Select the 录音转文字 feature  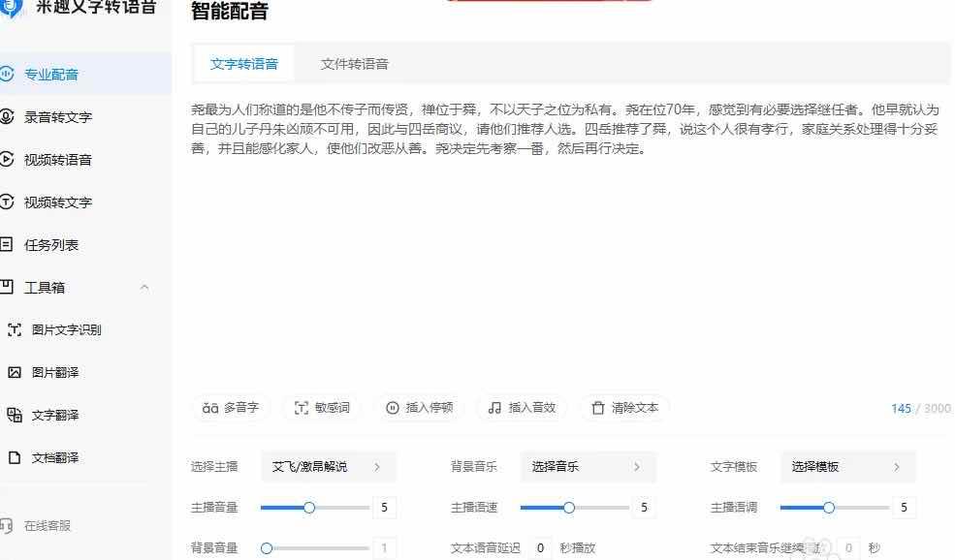click(x=58, y=116)
